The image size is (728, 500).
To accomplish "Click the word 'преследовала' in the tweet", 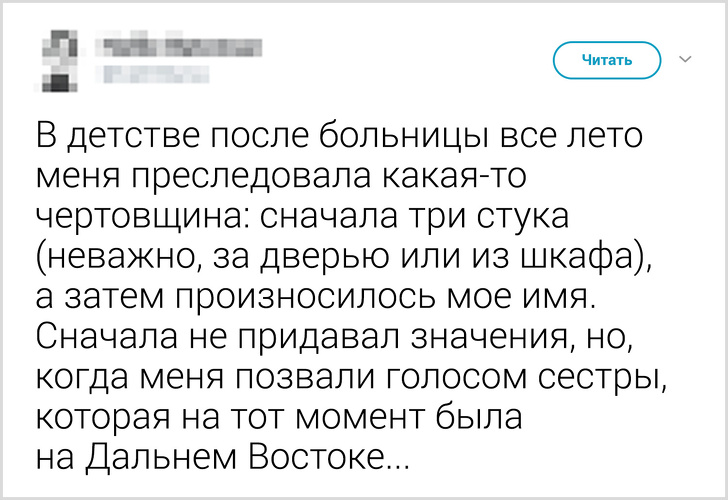I will [x=254, y=177].
